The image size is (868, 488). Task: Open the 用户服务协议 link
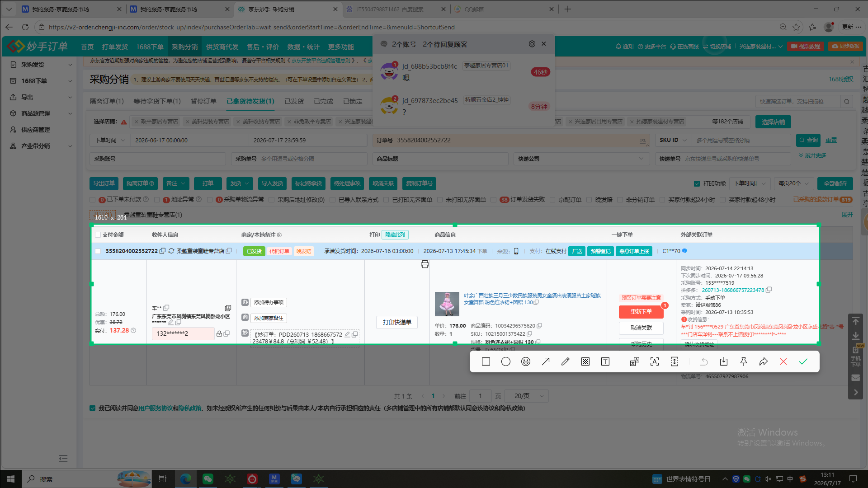point(156,408)
